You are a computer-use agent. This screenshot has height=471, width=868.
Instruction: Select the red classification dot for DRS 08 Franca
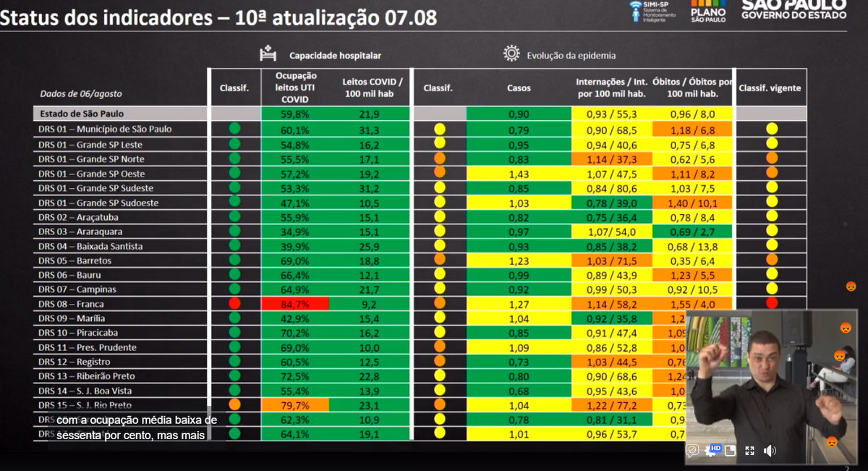(234, 303)
